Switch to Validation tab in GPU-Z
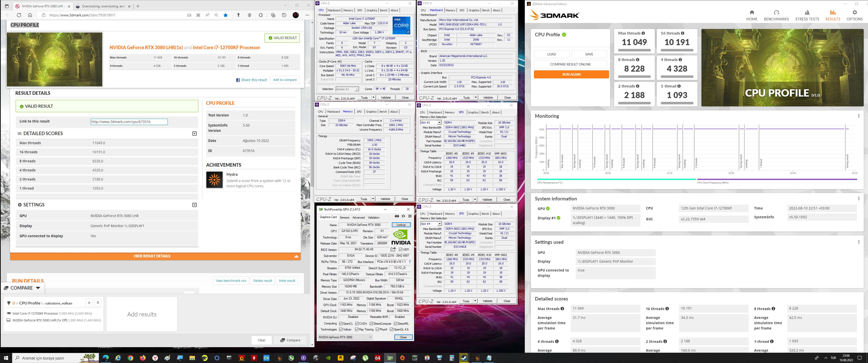 (373, 218)
